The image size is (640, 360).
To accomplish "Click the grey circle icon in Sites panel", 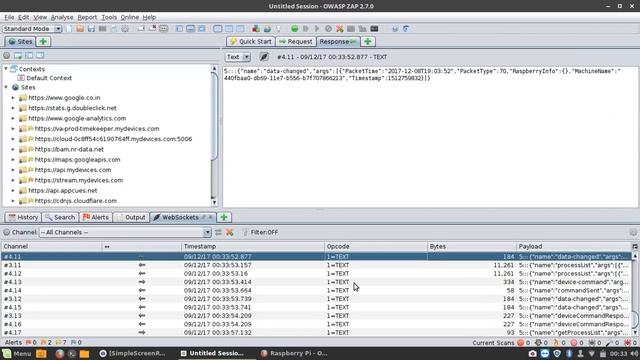I will tap(7, 55).
